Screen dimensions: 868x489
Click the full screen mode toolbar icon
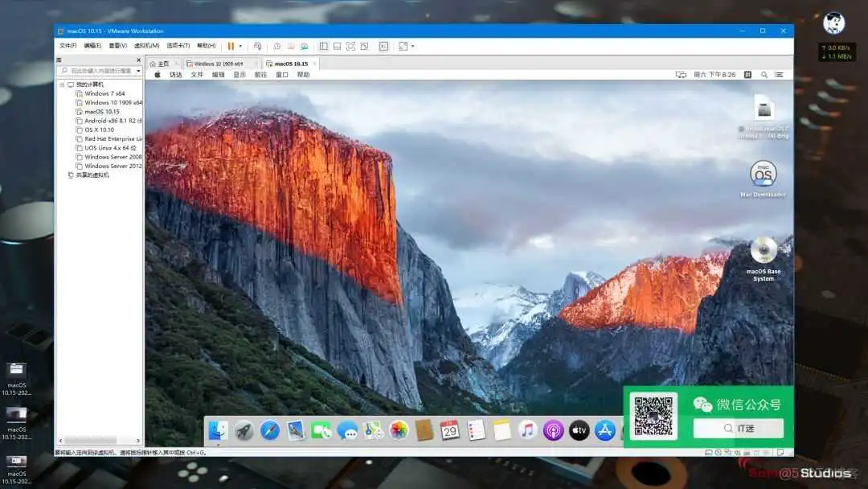[350, 46]
